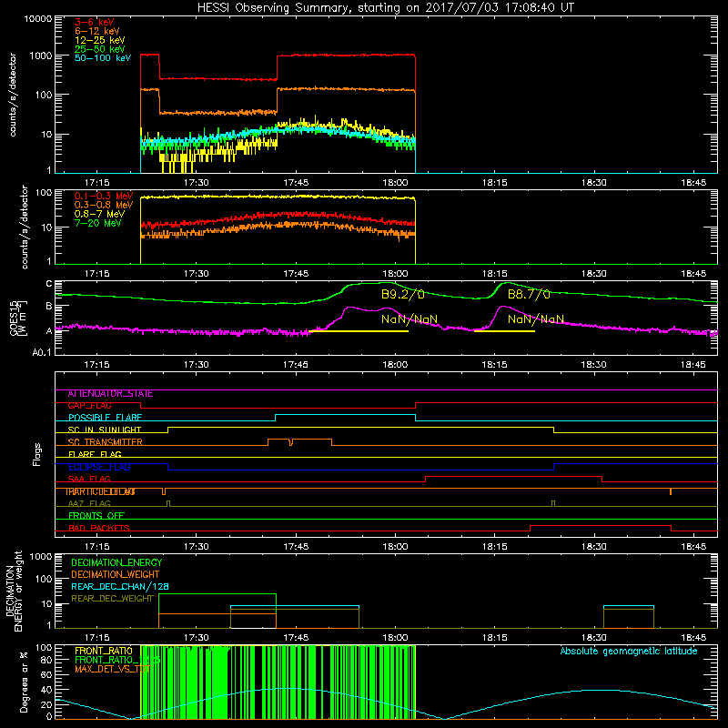Select the 12-25 keV legend label

pyautogui.click(x=100, y=40)
